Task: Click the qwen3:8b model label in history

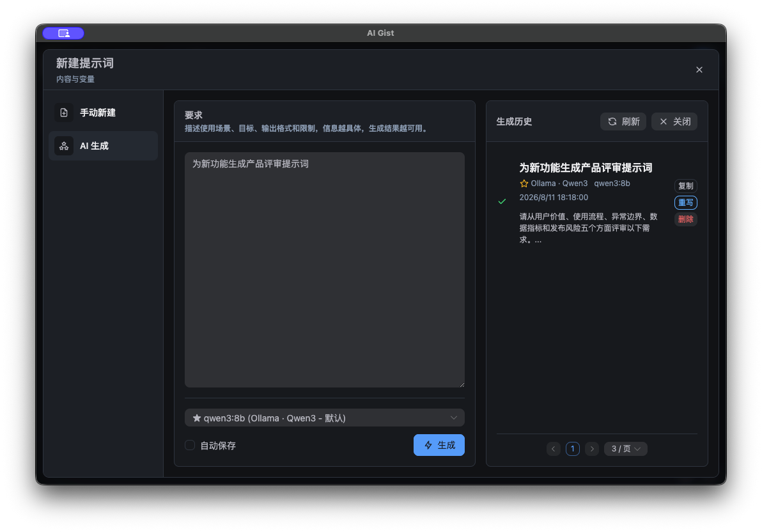Action: coord(612,184)
